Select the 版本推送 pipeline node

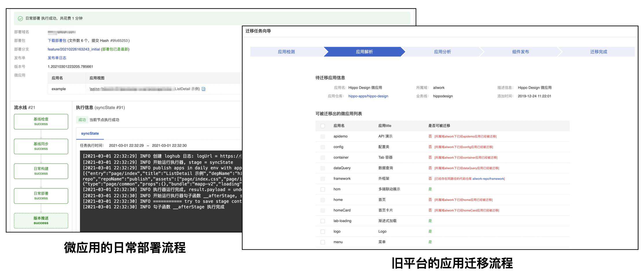pos(41,221)
